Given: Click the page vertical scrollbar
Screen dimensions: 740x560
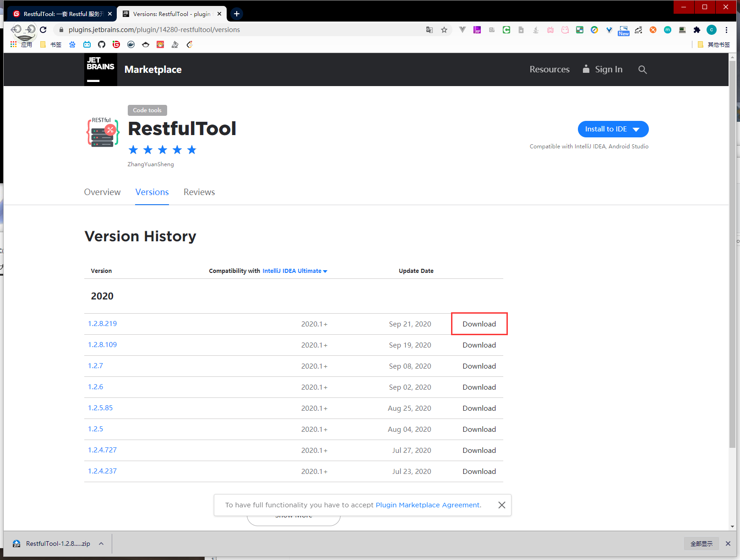Looking at the screenshot, I should point(732,256).
